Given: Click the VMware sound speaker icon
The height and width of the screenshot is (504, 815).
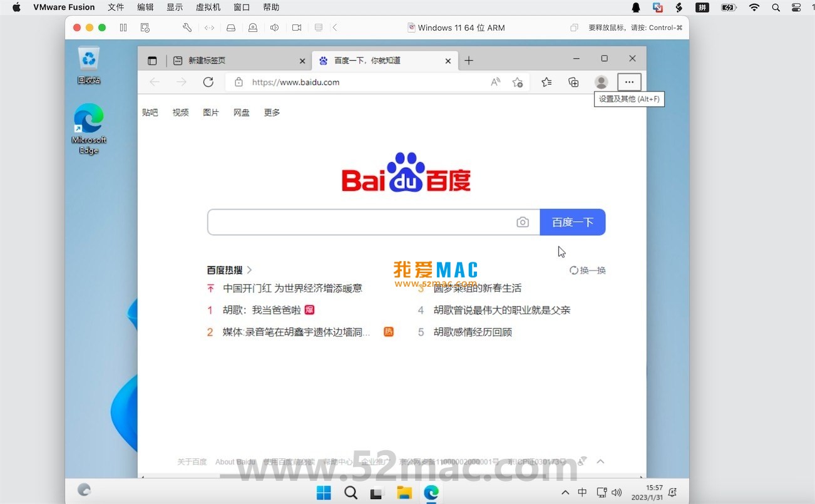Looking at the screenshot, I should (274, 28).
